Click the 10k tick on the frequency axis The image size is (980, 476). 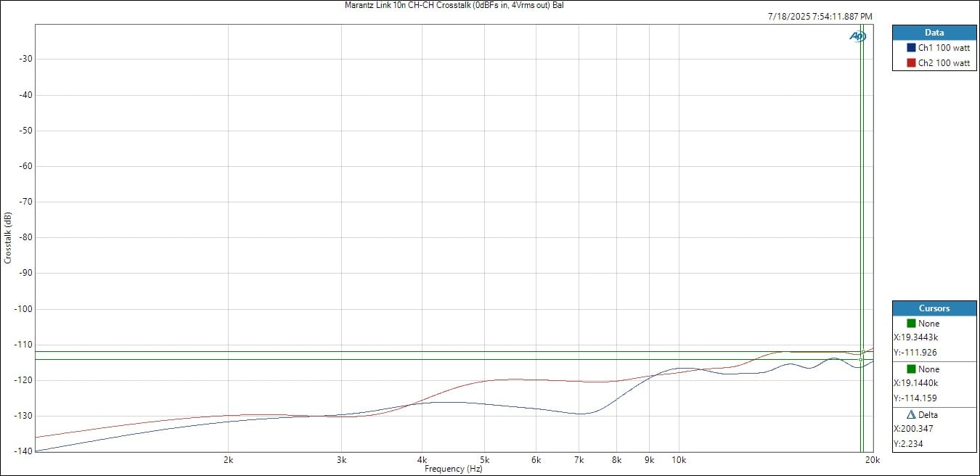pos(679,460)
